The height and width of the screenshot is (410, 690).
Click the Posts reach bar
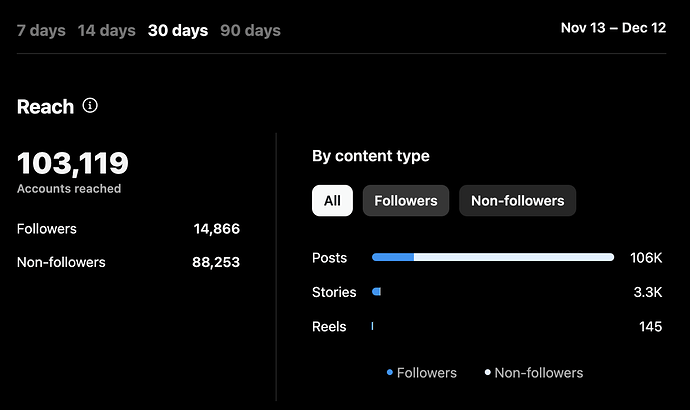493,258
